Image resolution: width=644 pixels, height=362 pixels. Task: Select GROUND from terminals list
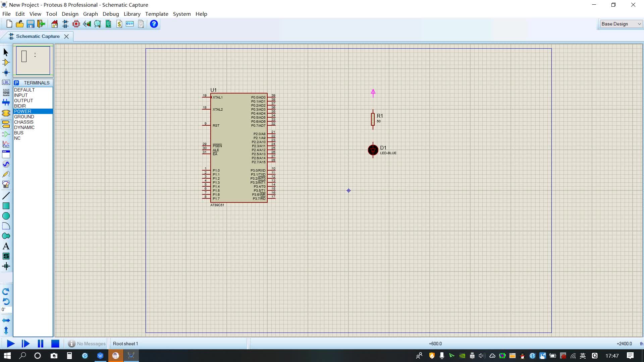pyautogui.click(x=24, y=117)
